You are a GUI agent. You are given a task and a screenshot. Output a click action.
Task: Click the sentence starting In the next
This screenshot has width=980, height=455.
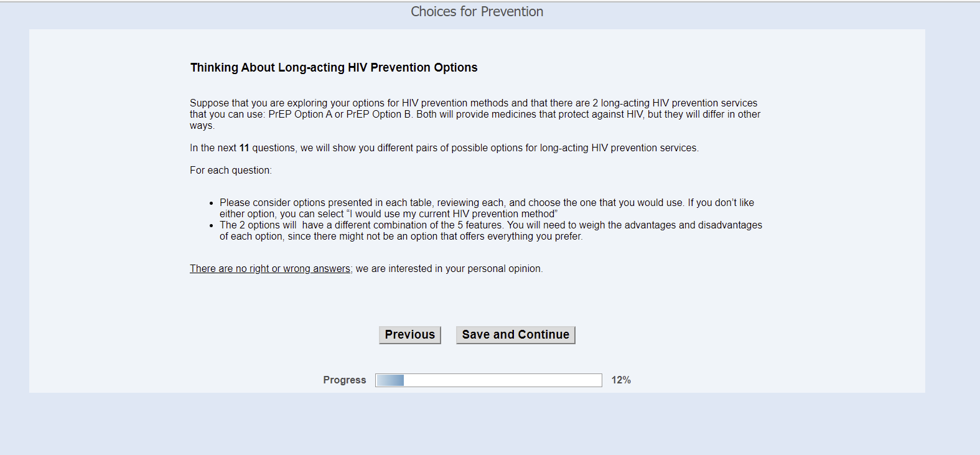[x=444, y=148]
